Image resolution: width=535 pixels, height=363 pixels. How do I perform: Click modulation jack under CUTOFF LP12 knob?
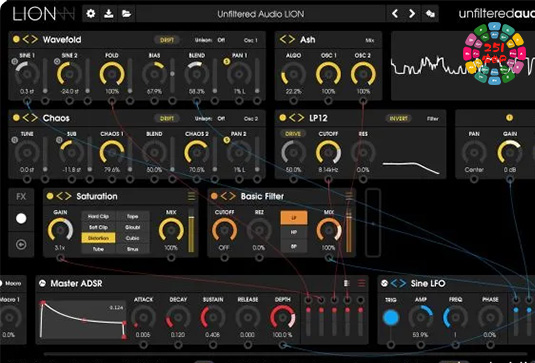pyautogui.click(x=328, y=179)
